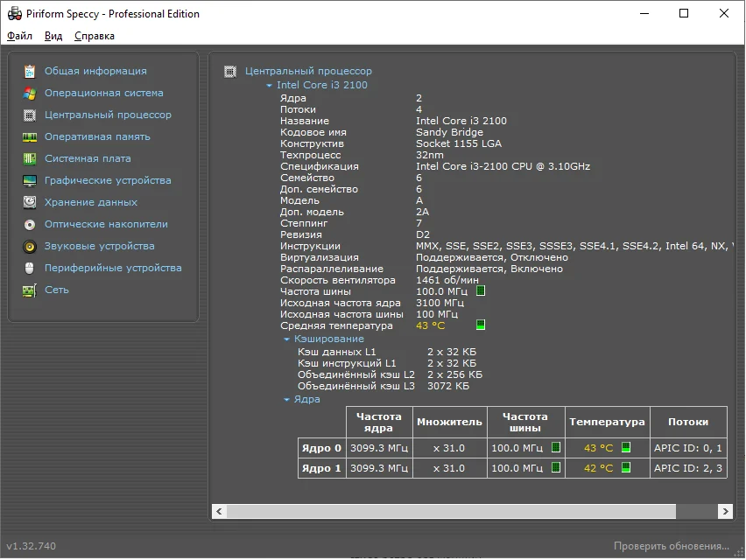Screen dimensions: 746x560
Task: Click Ядро 0 bus frequency graph icon
Action: (x=556, y=447)
